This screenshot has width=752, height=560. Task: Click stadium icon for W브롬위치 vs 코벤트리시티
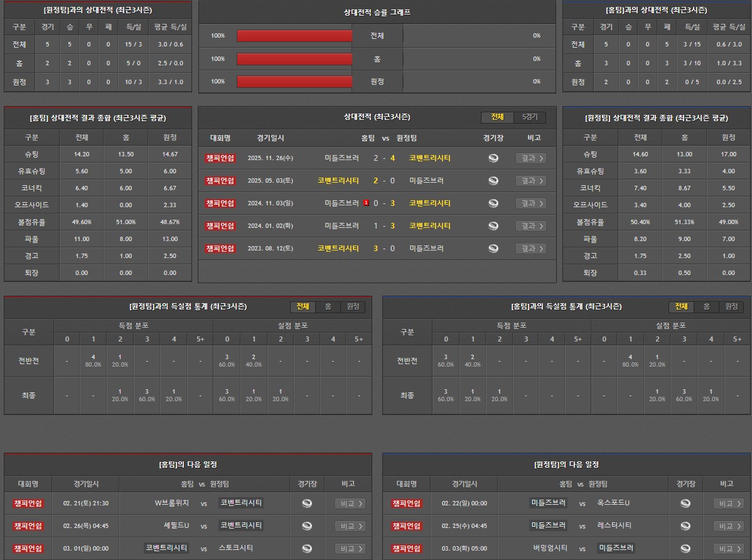307,503
